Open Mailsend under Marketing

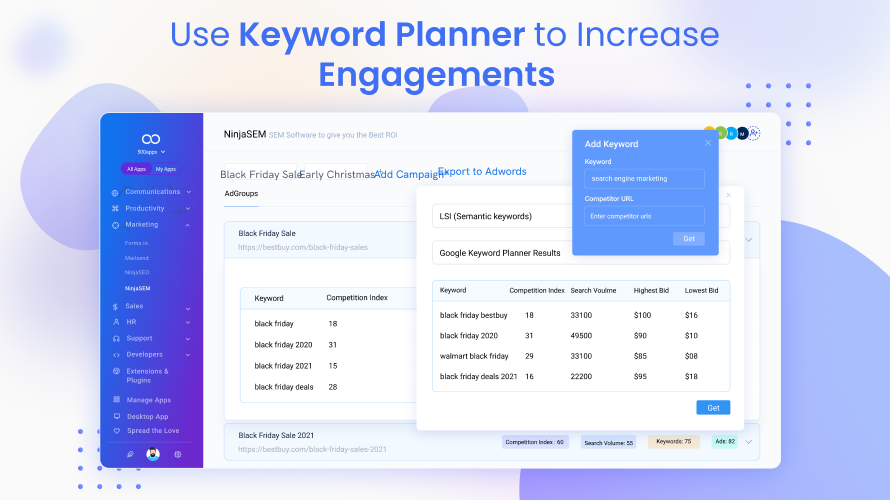tap(137, 258)
